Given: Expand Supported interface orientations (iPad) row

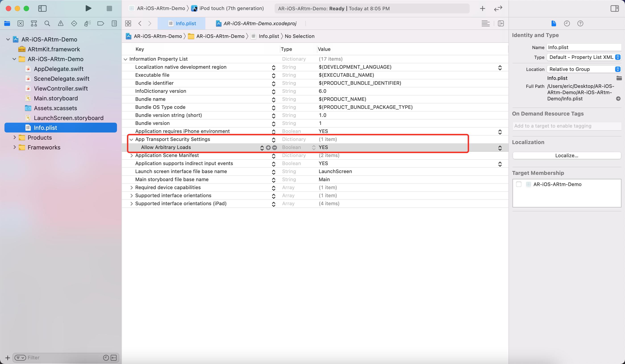Looking at the screenshot, I should click(x=131, y=204).
